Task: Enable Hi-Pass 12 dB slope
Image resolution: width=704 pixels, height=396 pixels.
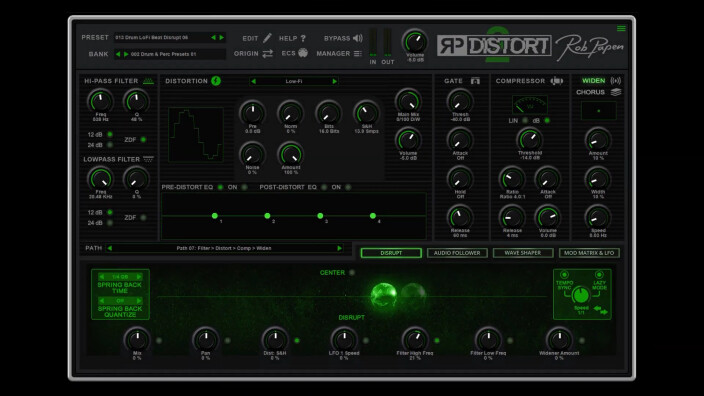Action: pos(110,134)
